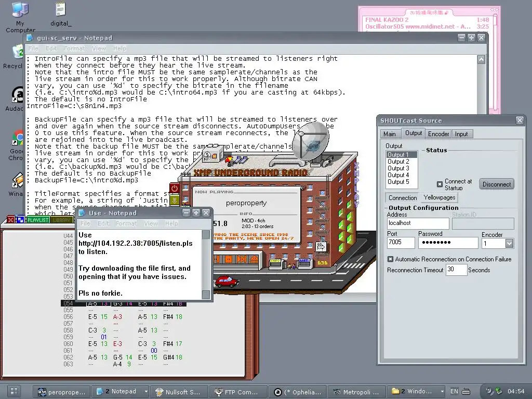Viewport: 532px width, 399px height.
Task: Click the Address field containing localhost
Action: (418, 223)
